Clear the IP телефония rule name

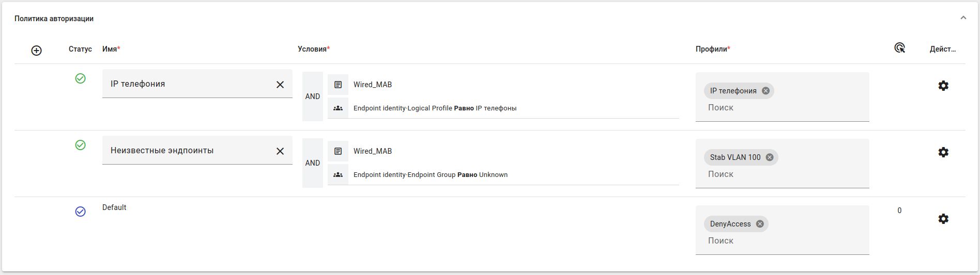point(280,85)
